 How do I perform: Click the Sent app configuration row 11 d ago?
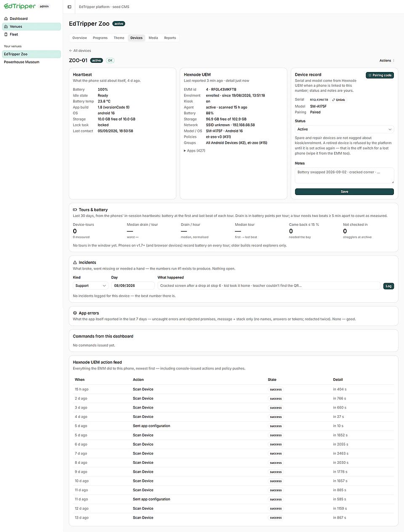pyautogui.click(x=234, y=499)
